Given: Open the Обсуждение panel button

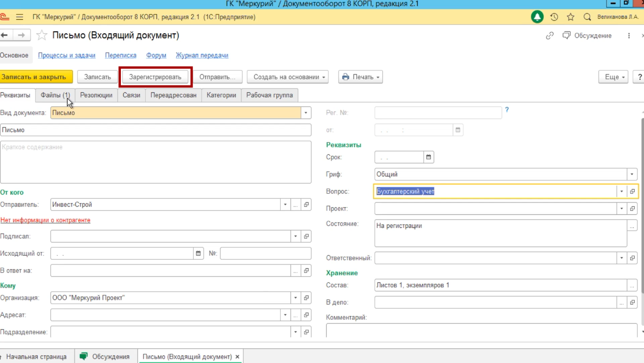Looking at the screenshot, I should coord(587,36).
